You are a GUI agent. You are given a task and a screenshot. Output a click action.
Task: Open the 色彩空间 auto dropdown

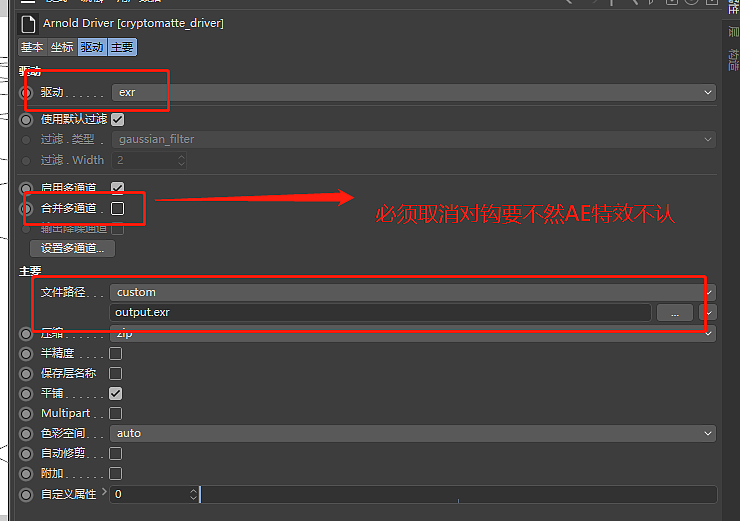[413, 434]
